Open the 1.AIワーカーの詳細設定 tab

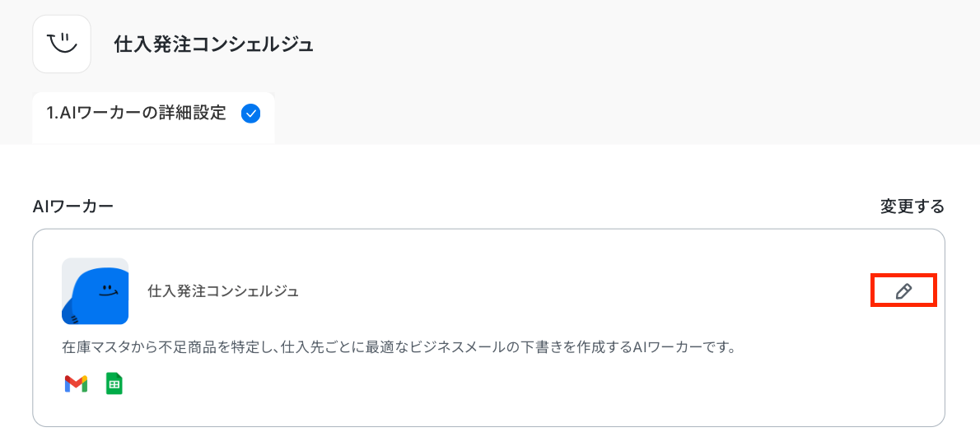point(153,118)
